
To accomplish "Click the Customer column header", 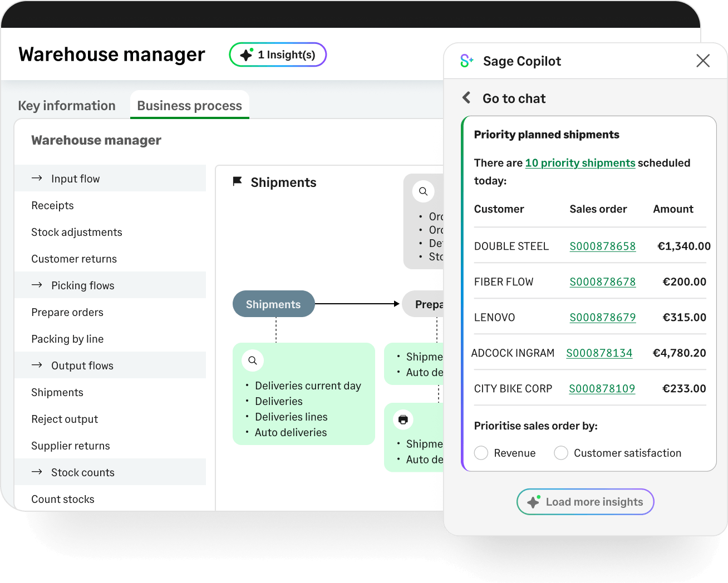I will pyautogui.click(x=499, y=209).
